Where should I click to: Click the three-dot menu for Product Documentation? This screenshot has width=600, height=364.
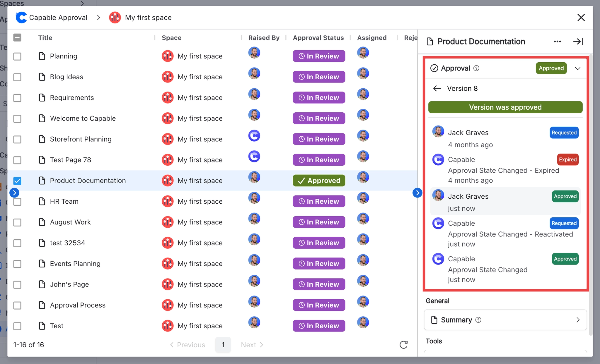coord(557,42)
